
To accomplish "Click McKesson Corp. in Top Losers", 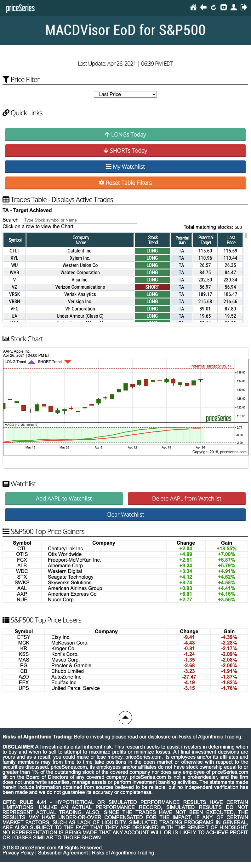I will tap(70, 643).
